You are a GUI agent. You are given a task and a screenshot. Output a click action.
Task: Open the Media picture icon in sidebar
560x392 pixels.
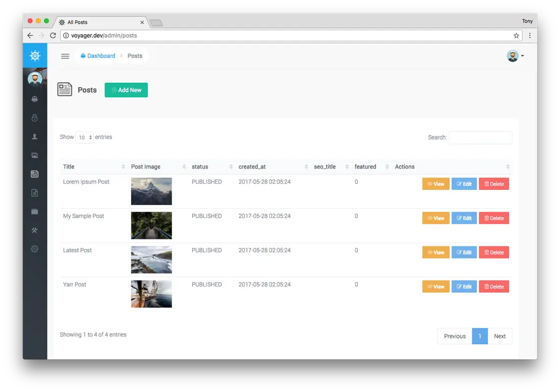coord(35,155)
